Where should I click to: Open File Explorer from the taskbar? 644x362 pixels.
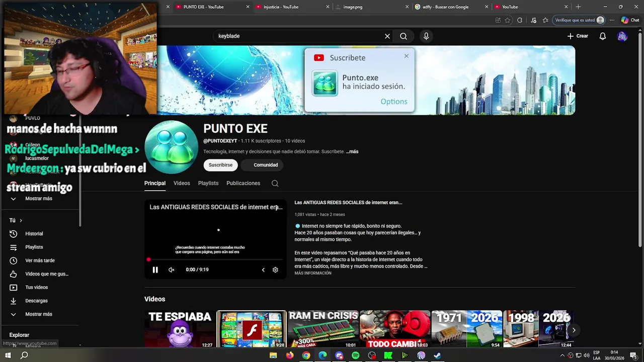point(273,355)
